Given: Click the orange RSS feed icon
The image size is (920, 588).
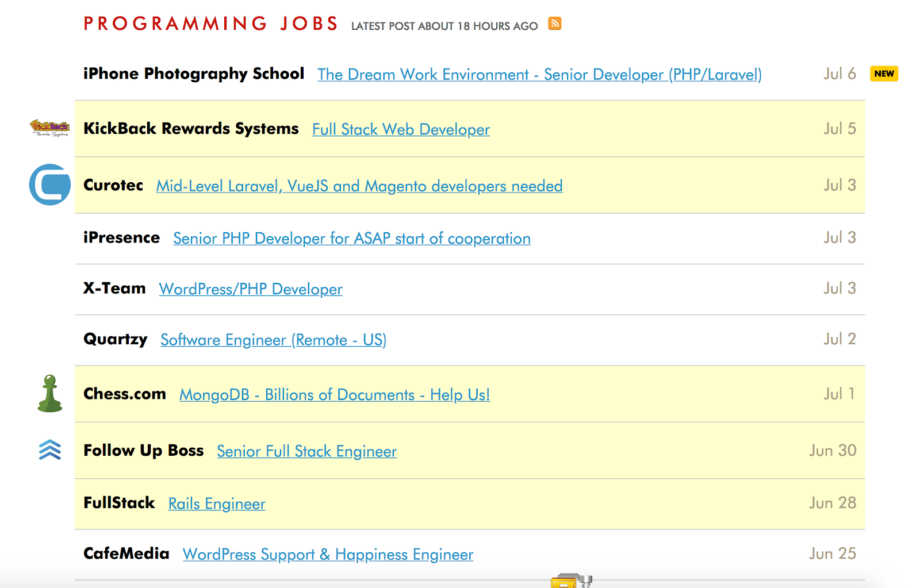Looking at the screenshot, I should [x=554, y=24].
